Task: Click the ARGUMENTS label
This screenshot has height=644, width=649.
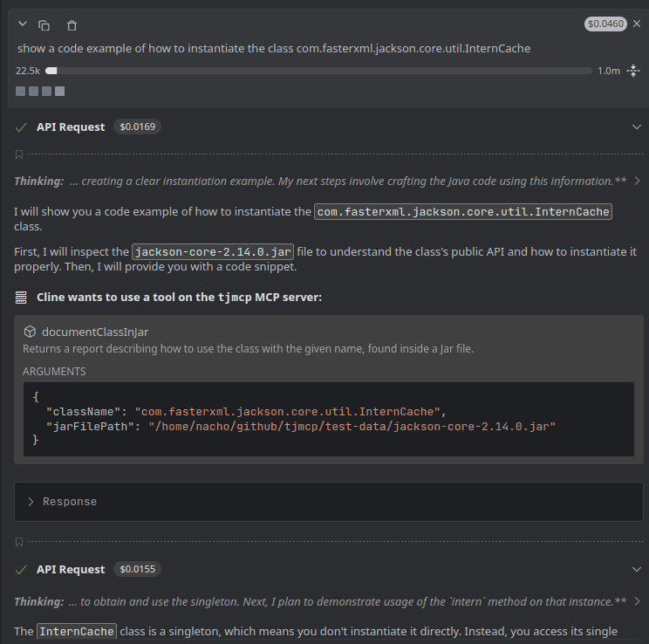Action: (x=54, y=372)
